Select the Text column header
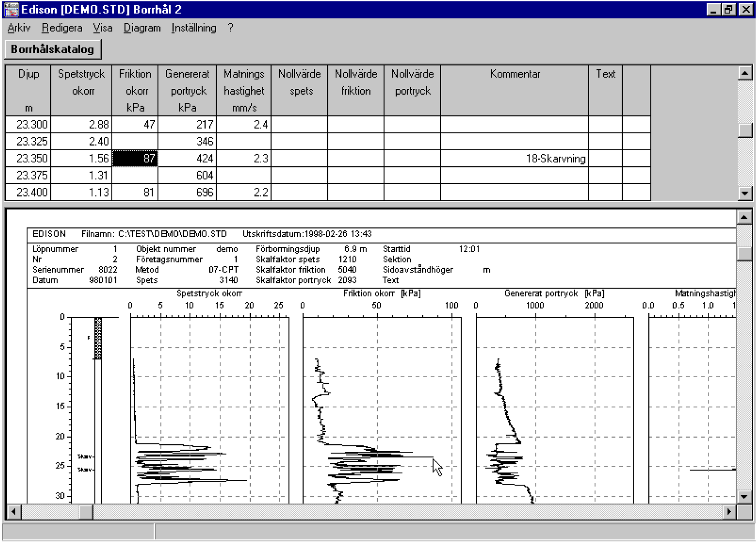 point(605,91)
